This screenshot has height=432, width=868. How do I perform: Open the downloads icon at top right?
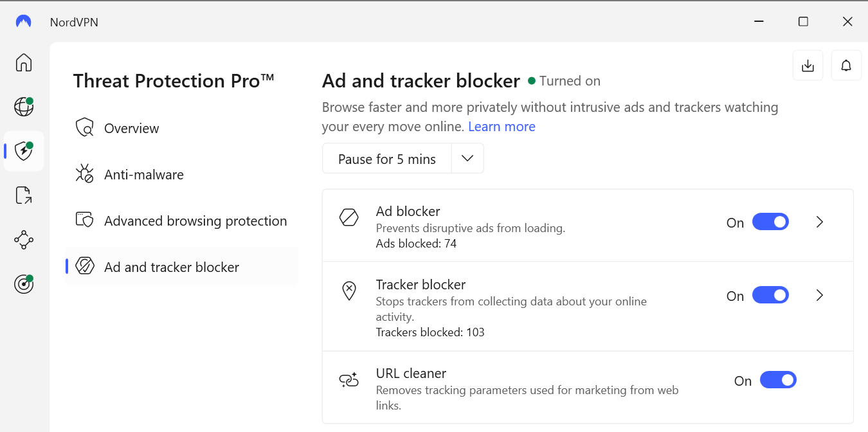[808, 65]
